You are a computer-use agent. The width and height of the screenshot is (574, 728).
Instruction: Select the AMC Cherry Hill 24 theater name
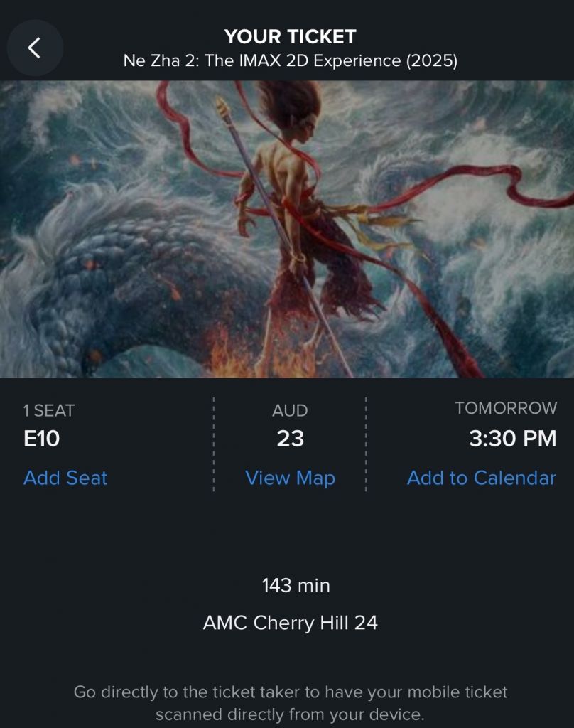(290, 623)
